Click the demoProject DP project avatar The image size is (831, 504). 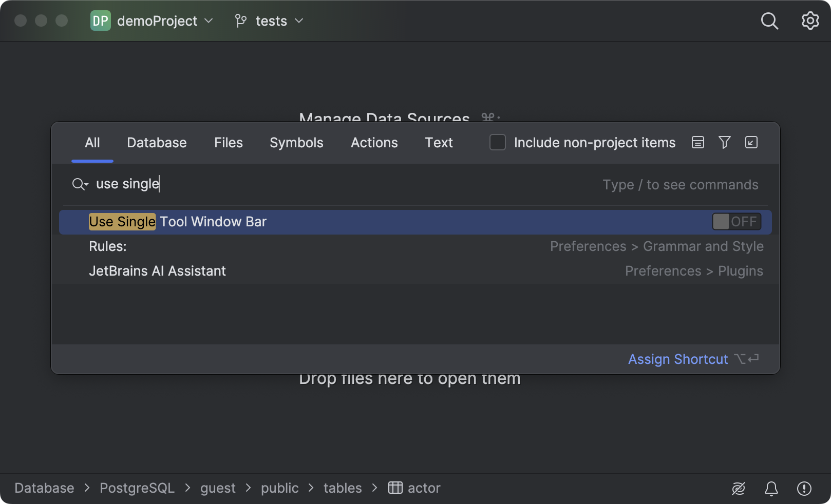[101, 21]
